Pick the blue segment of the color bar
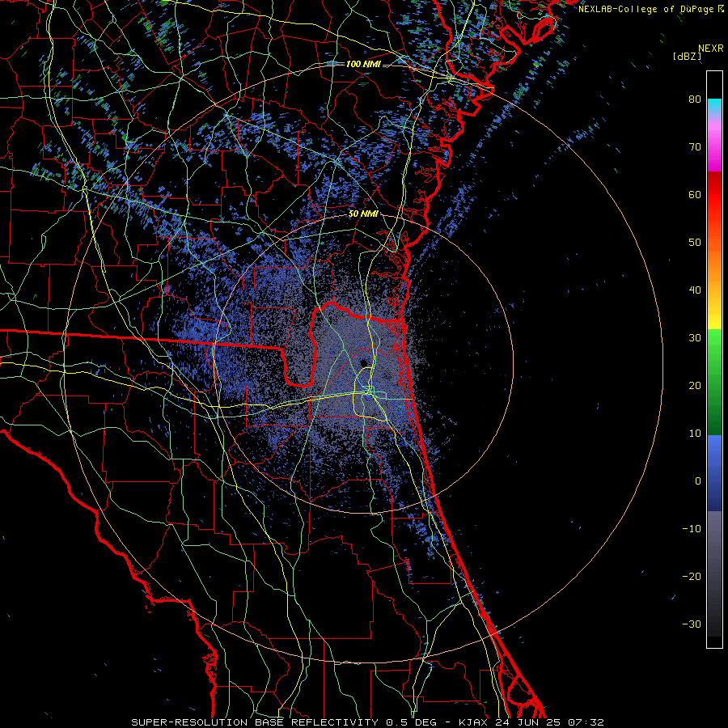728x728 pixels. (x=714, y=473)
